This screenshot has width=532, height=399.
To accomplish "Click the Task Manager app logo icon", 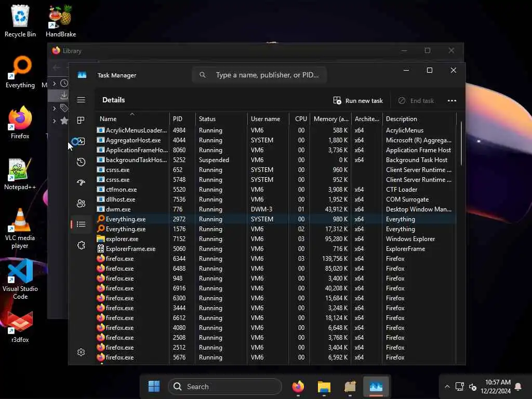I will pos(82,75).
